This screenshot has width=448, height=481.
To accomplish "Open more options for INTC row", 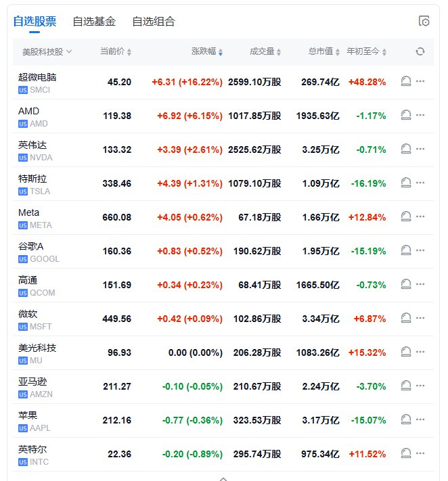I will tap(420, 453).
